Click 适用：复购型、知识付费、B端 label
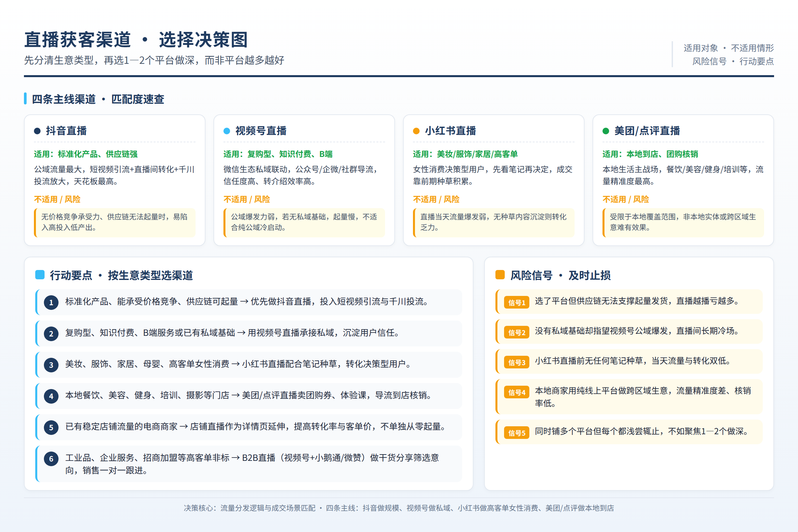Viewport: 798px width, 532px height. tap(278, 154)
